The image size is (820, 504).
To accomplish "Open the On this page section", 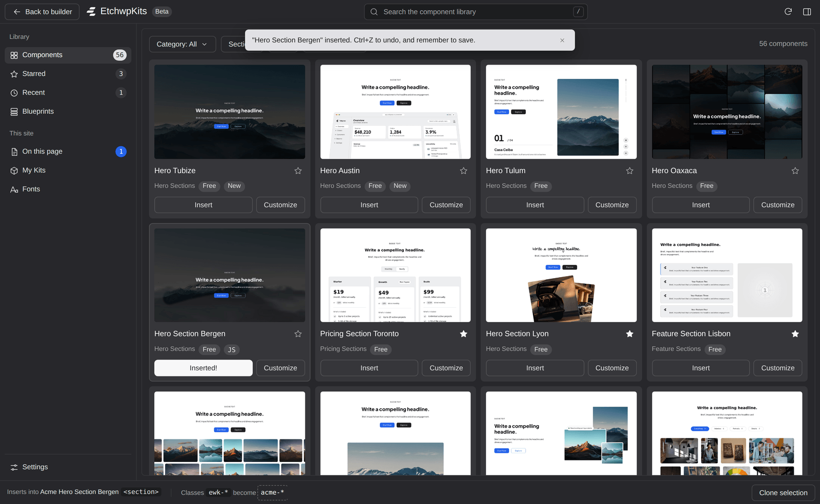I will pyautogui.click(x=68, y=152).
